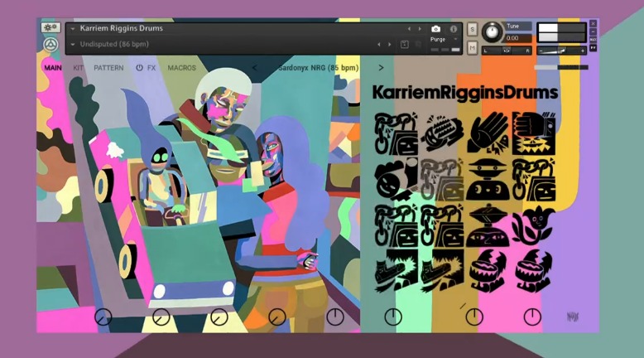Adjust the L/R pan slider
Screen dimensions: 644x358
pos(507,51)
